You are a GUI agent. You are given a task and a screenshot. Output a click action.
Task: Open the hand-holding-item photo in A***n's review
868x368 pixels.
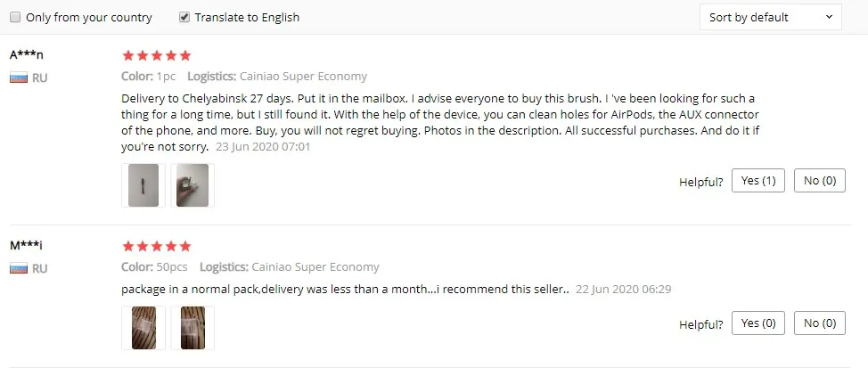(x=192, y=185)
